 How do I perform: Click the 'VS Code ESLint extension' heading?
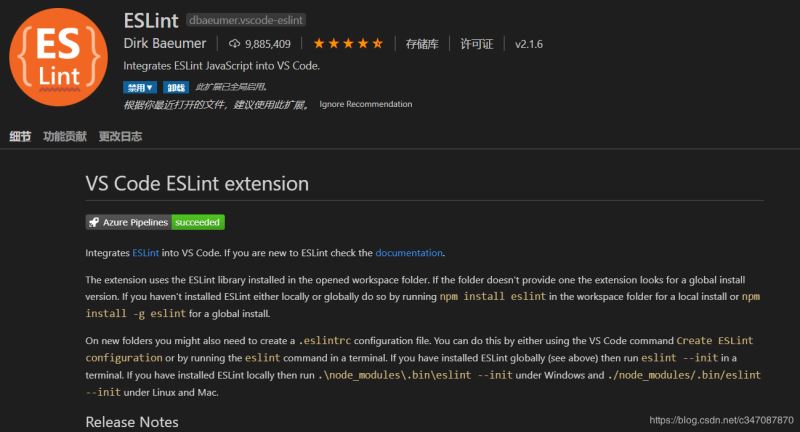197,184
